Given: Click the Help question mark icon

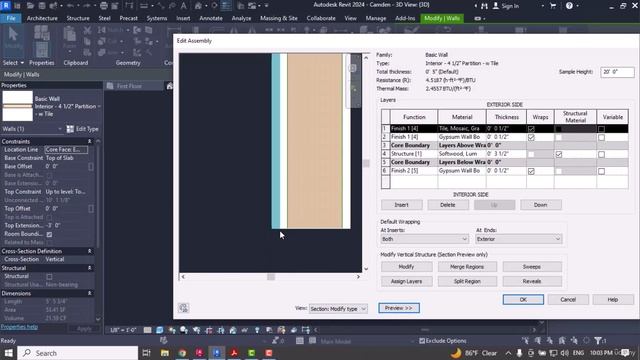Looking at the screenshot, I should (569, 6).
